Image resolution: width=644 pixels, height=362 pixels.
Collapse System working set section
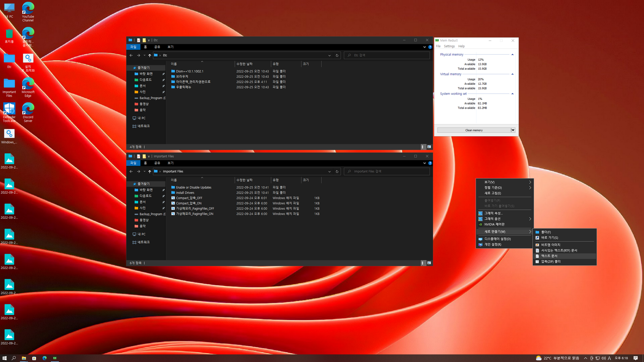click(512, 94)
